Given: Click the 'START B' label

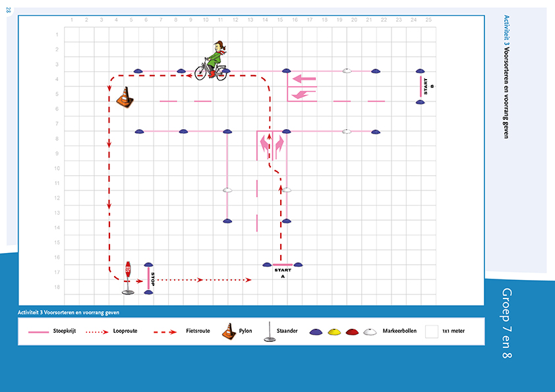Looking at the screenshot, I should [428, 86].
